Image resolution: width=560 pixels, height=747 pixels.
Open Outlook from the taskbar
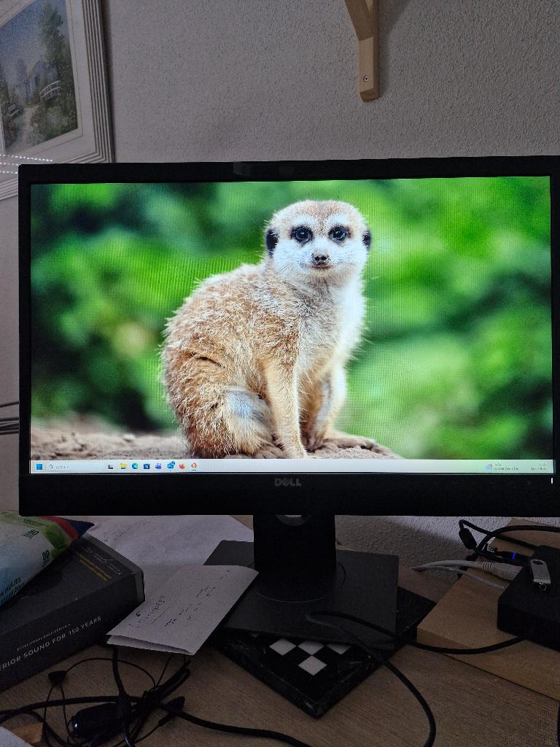click(171, 466)
